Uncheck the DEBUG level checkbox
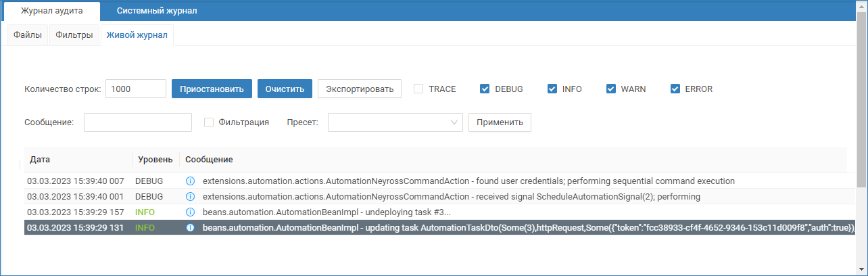The height and width of the screenshot is (276, 868). pyautogui.click(x=485, y=89)
